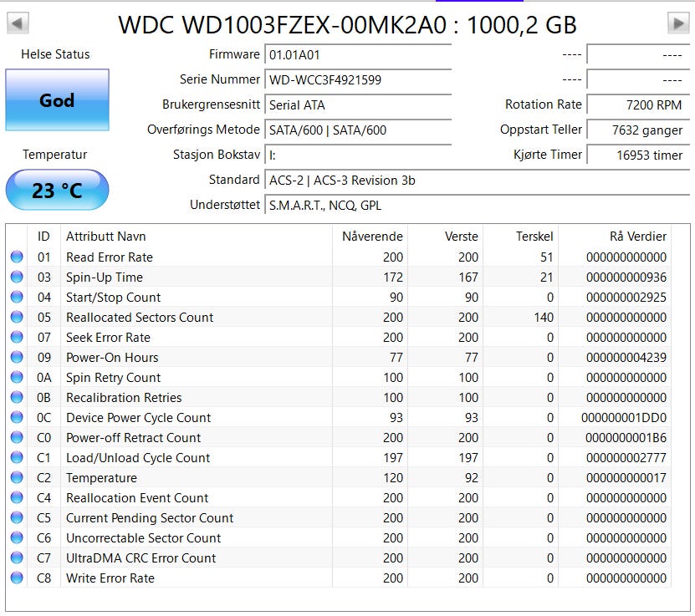Select status dot for Start/Stop Count

click(17, 297)
